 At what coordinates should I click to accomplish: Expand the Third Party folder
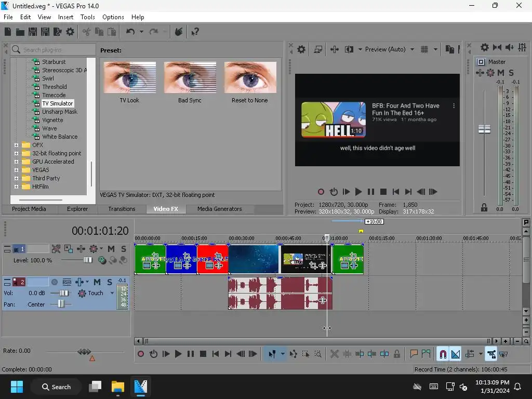(16, 178)
